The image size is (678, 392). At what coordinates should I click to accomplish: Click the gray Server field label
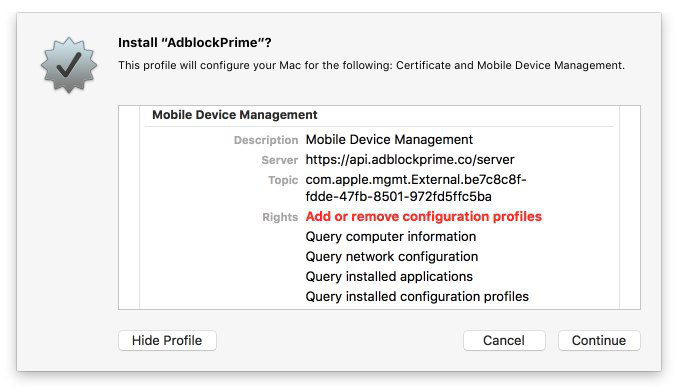[280, 160]
